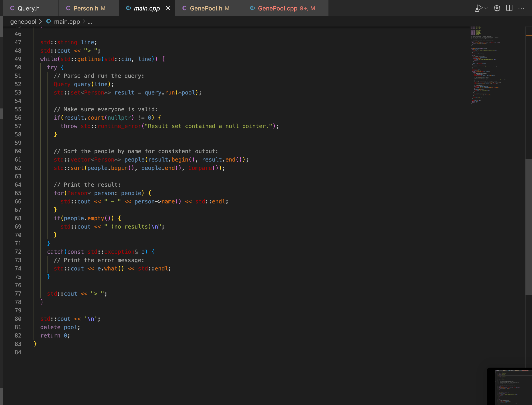
Task: Switch to the Person.h tab
Action: pyautogui.click(x=89, y=8)
